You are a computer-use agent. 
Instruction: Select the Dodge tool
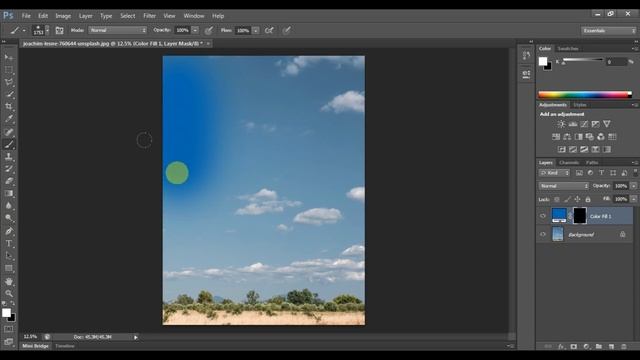[9, 218]
